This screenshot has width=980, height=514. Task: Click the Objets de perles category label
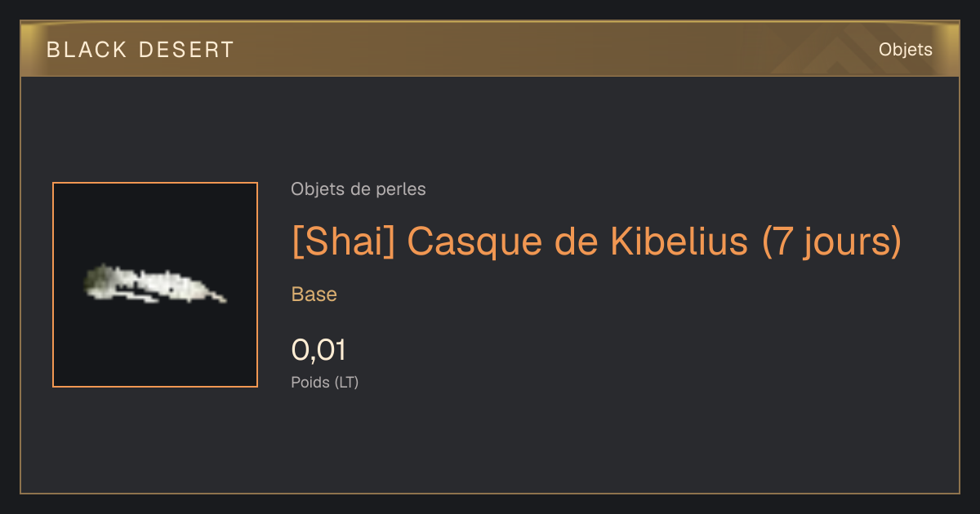359,189
